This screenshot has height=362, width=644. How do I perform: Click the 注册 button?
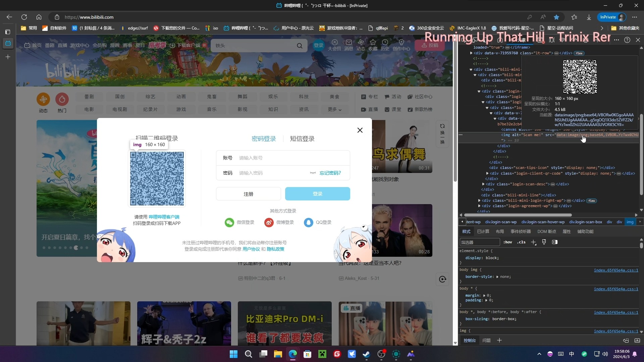(249, 194)
